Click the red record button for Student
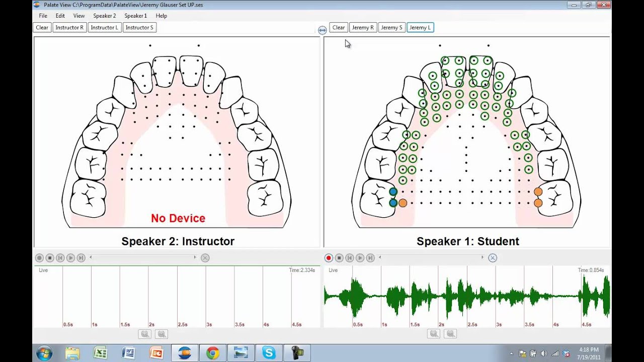This screenshot has width=644, height=362. (329, 258)
